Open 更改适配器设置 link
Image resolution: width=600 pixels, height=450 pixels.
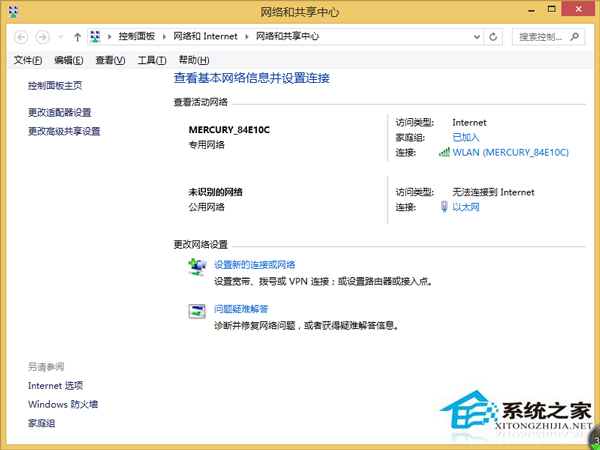[59, 112]
